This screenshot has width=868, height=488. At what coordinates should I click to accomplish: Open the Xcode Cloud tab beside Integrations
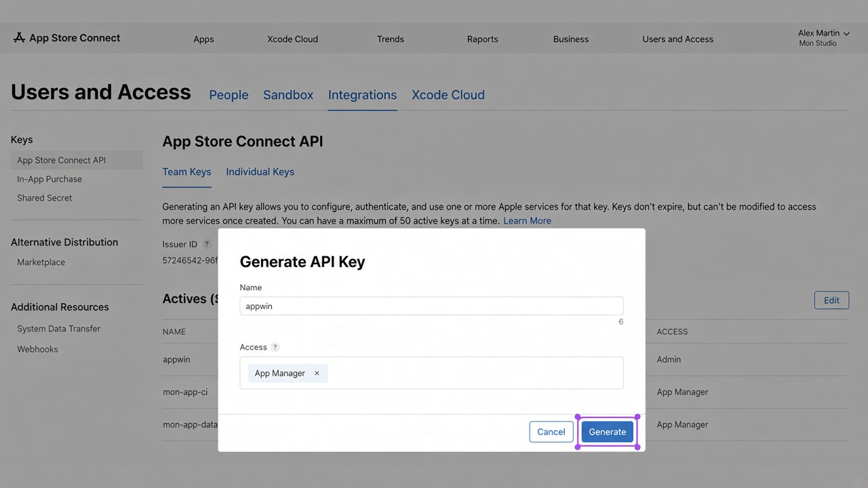coord(448,95)
